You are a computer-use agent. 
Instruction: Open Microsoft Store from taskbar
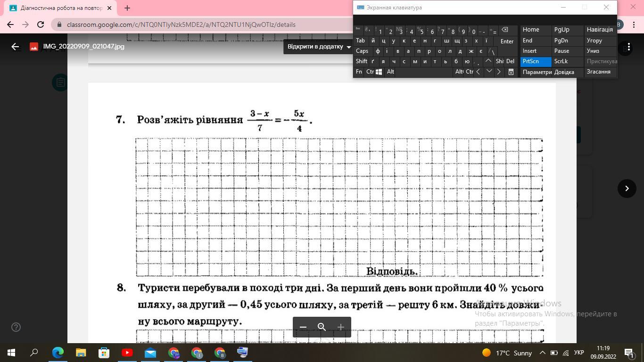[x=104, y=353]
